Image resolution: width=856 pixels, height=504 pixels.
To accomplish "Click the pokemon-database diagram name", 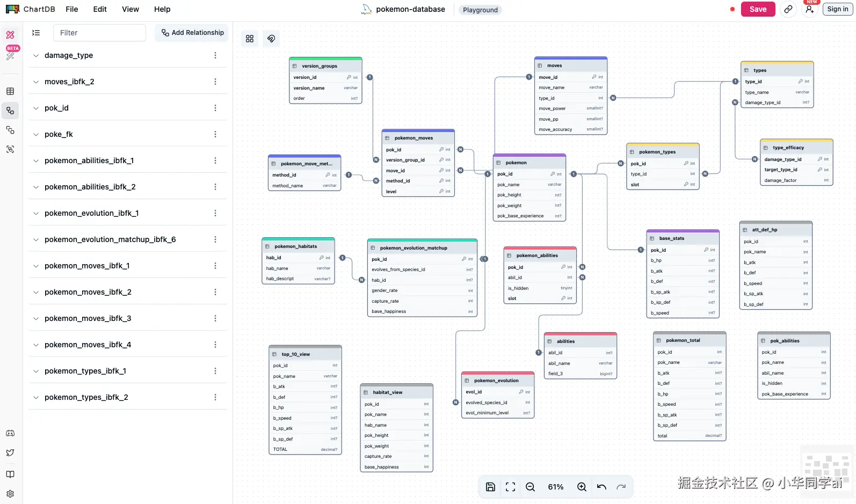I will point(411,9).
